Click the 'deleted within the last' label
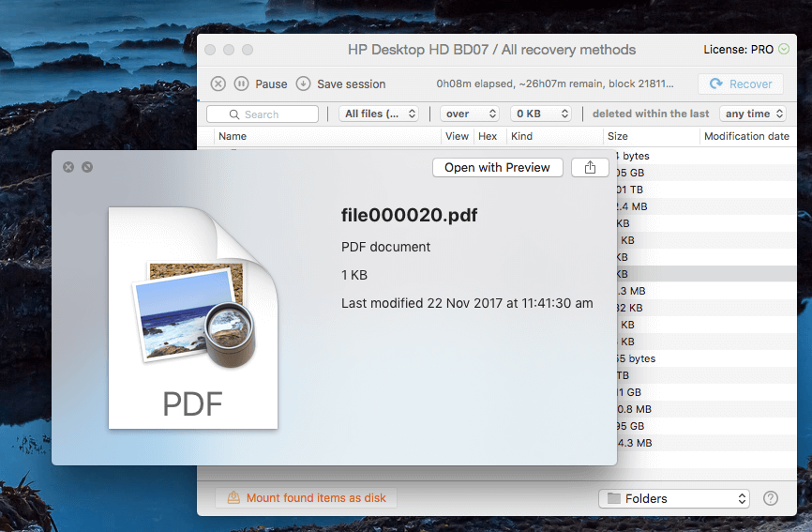Screen dimensions: 812x532 tap(651, 114)
